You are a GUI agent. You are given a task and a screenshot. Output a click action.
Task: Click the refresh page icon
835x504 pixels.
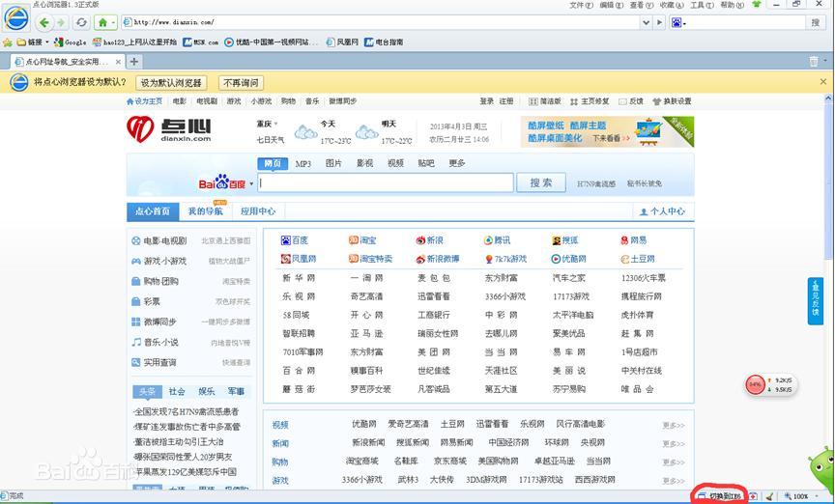point(81,22)
